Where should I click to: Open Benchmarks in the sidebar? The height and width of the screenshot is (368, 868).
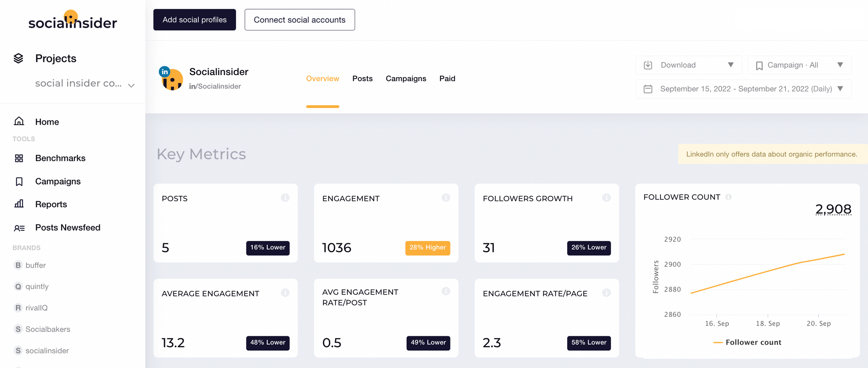pyautogui.click(x=60, y=158)
